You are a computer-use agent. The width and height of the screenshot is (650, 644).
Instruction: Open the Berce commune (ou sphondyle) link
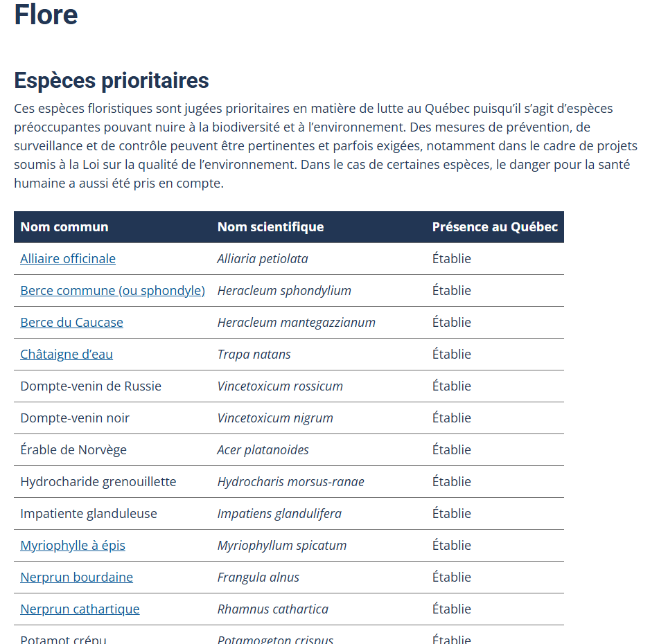coord(112,291)
